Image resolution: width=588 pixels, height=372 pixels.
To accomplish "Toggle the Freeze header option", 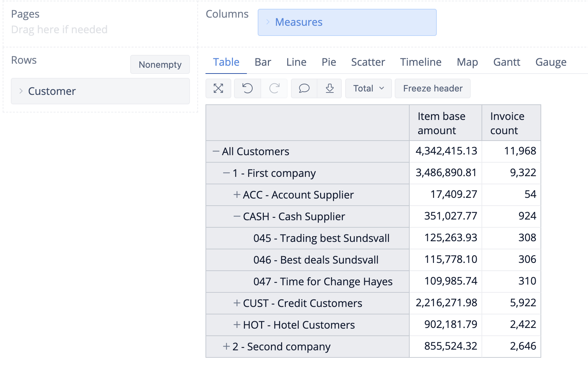I will point(432,88).
